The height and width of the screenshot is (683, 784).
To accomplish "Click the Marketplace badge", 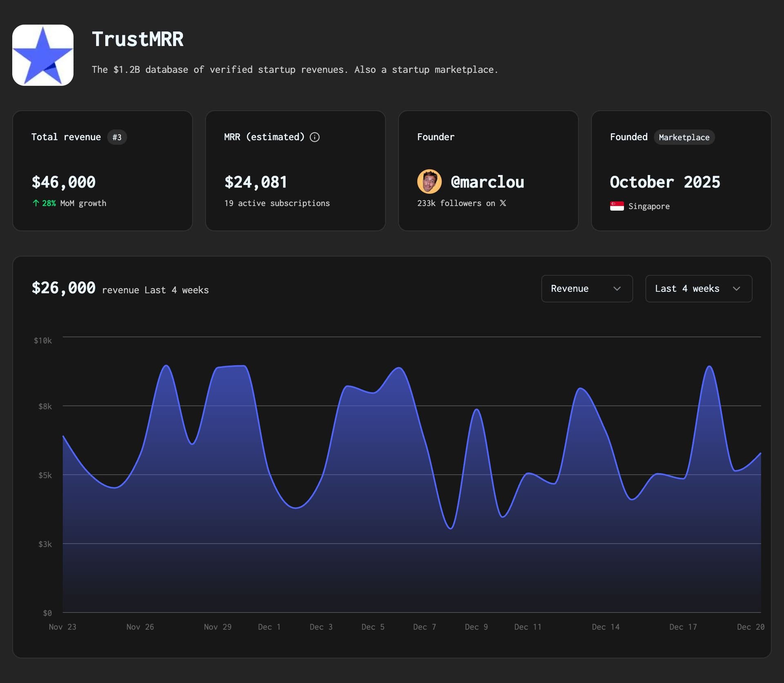I will tap(684, 137).
